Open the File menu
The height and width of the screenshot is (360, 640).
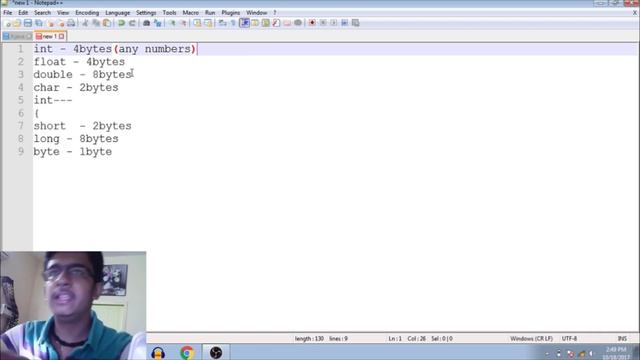point(8,13)
